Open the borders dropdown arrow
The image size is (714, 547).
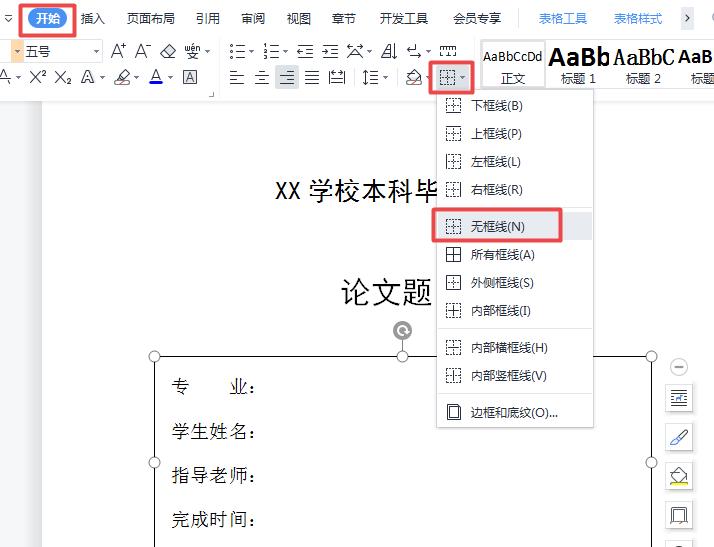tap(462, 77)
